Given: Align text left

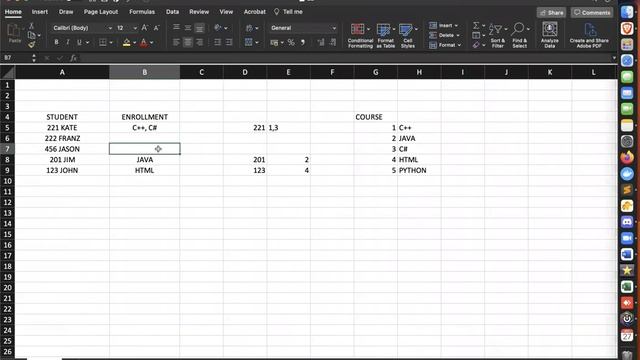Looking at the screenshot, I should 176,42.
